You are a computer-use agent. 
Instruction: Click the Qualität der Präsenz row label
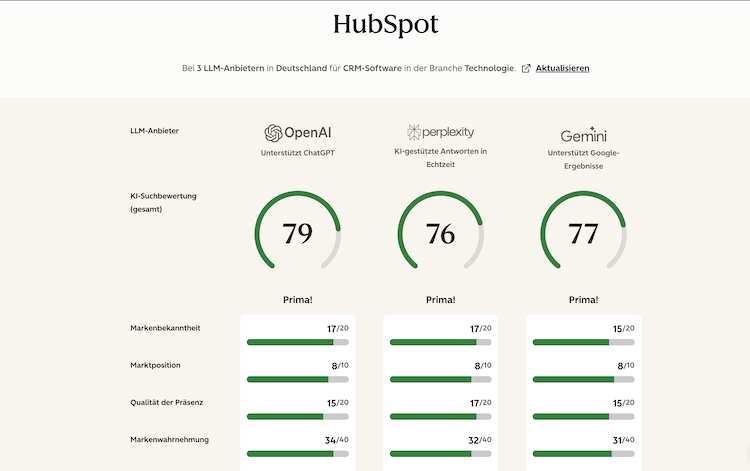click(x=166, y=403)
